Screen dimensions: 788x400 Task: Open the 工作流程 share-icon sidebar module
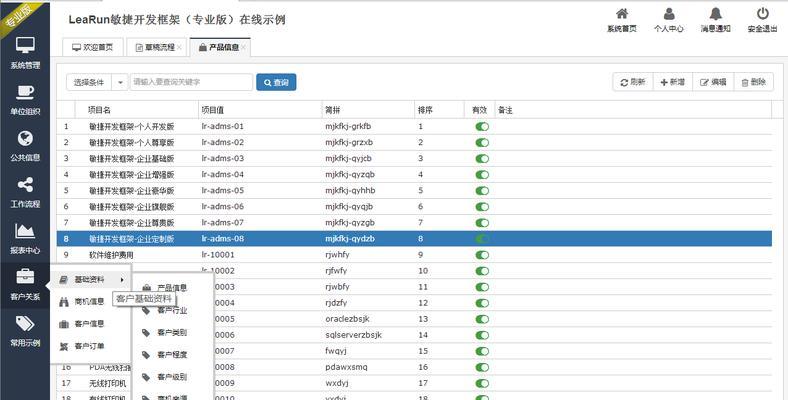tap(25, 192)
